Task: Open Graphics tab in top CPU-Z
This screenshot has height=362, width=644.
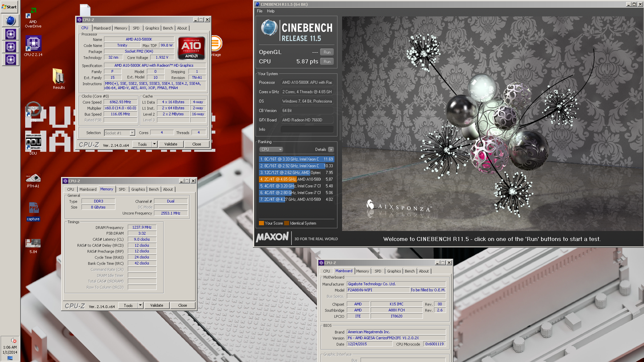Action: point(152,28)
